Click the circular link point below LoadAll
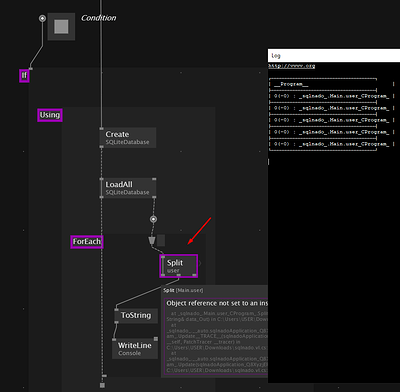This screenshot has height=392, width=400. click(x=153, y=219)
